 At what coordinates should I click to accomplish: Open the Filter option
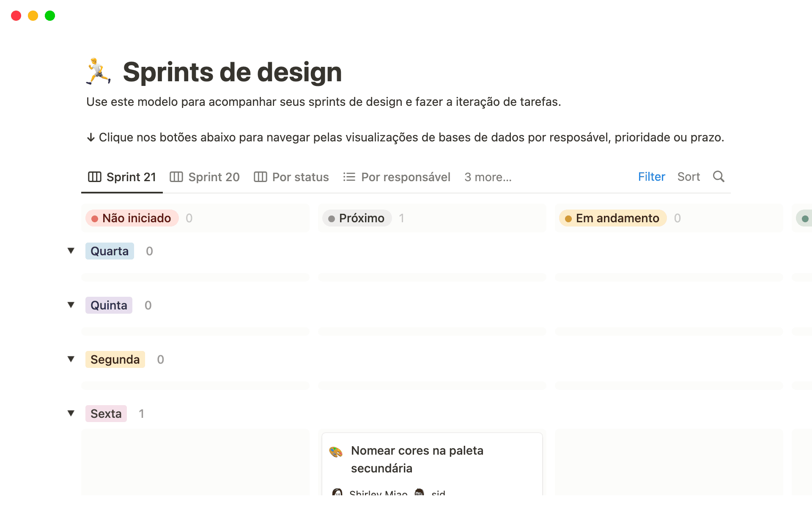pos(651,177)
